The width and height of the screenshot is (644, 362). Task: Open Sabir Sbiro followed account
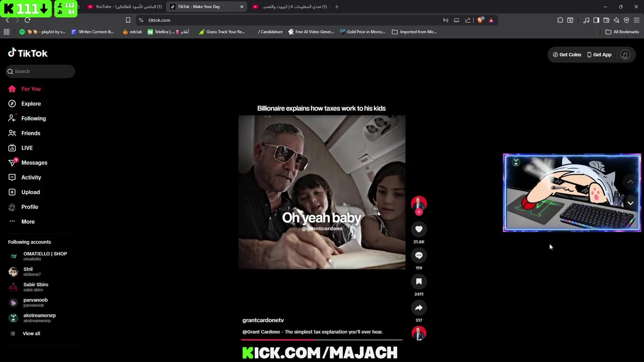pyautogui.click(x=29, y=287)
